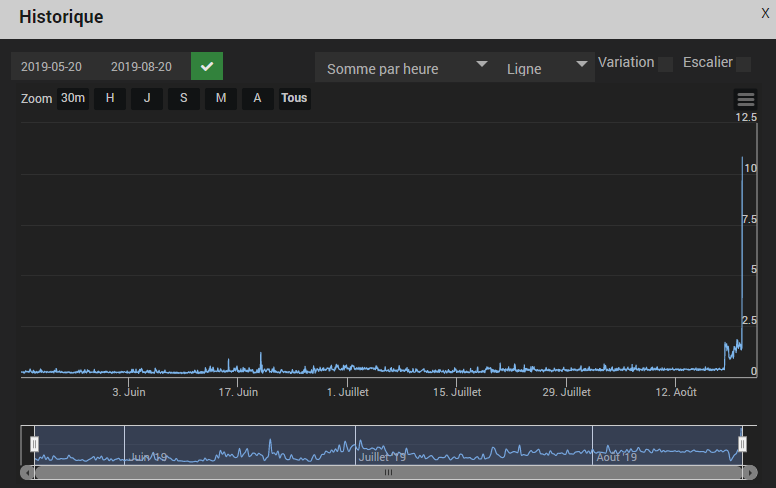Set zoom to H (hour)
The image size is (776, 488).
point(110,98)
